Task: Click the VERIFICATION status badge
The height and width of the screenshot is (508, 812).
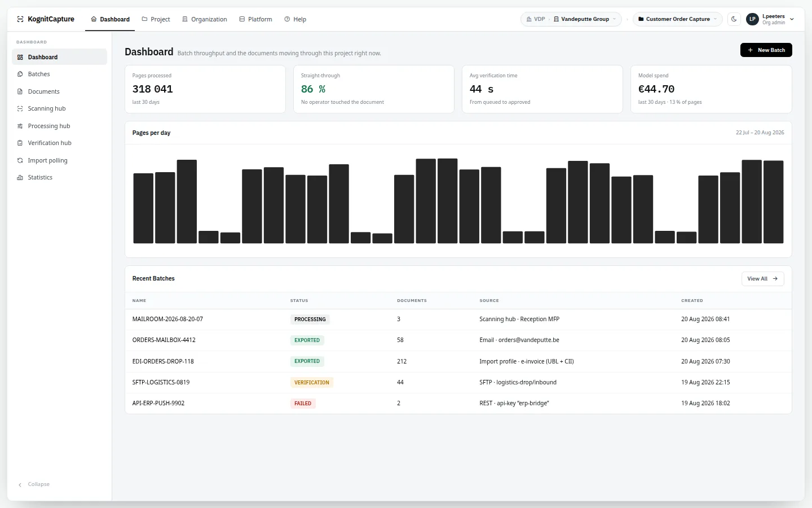Action: (x=312, y=383)
